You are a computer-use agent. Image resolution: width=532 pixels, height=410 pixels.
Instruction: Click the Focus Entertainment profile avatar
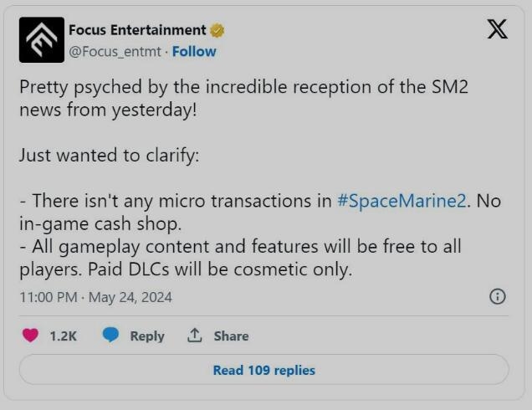(42, 39)
